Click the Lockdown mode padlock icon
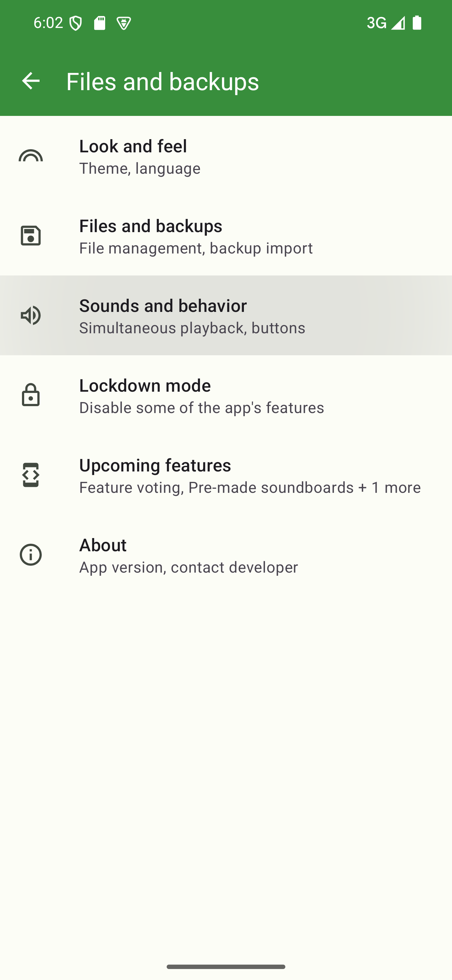 [x=31, y=395]
